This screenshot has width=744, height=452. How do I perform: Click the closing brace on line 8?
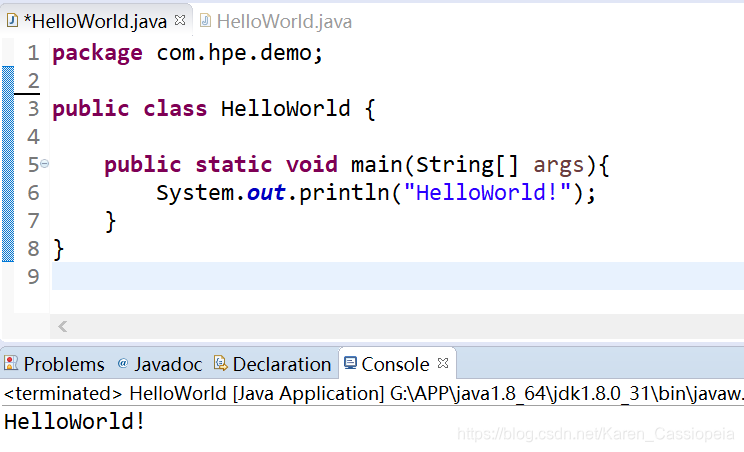(x=58, y=249)
